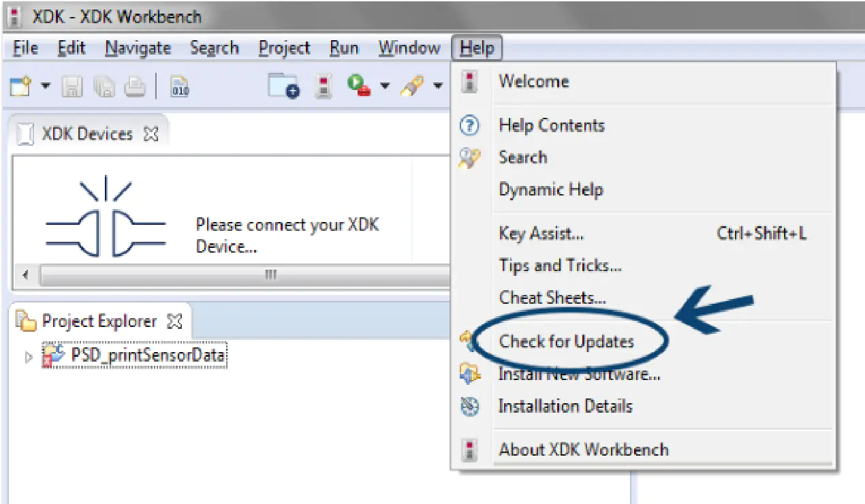Close the XDK Devices view

point(151,134)
